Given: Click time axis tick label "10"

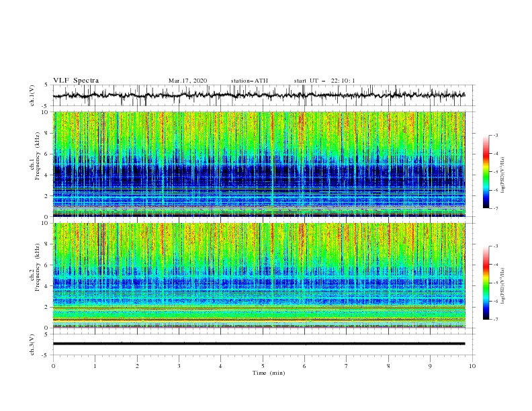Looking at the screenshot, I should (x=472, y=366).
